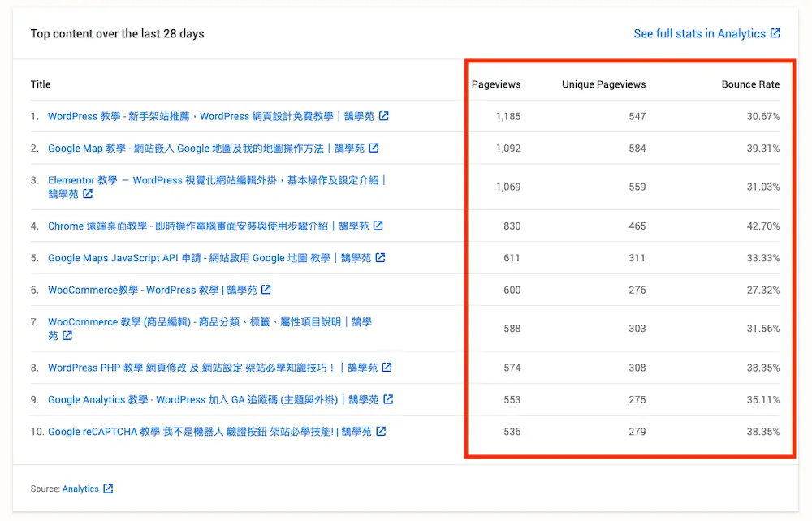The height and width of the screenshot is (521, 812).
Task: Click external-link icon after WooCommerce 教學 (商品編輯) title
Action: (67, 335)
